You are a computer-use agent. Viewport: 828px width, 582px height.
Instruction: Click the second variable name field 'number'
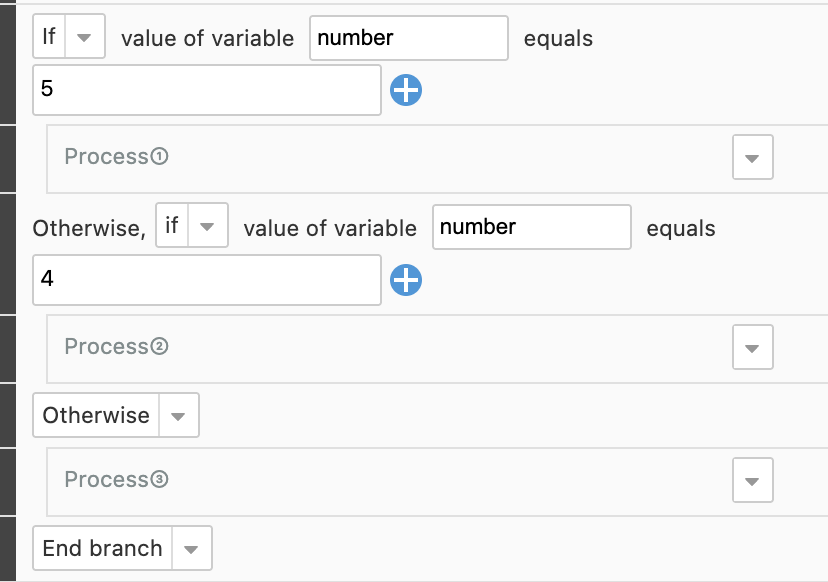click(x=532, y=227)
